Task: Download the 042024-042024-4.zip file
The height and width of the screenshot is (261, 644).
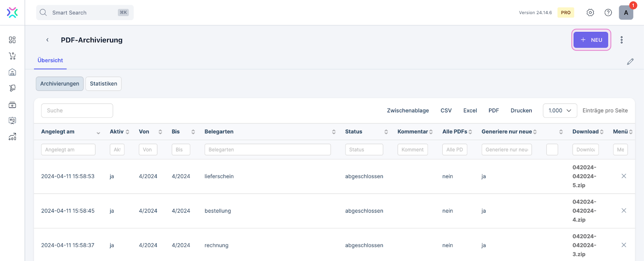Action: pos(584,211)
